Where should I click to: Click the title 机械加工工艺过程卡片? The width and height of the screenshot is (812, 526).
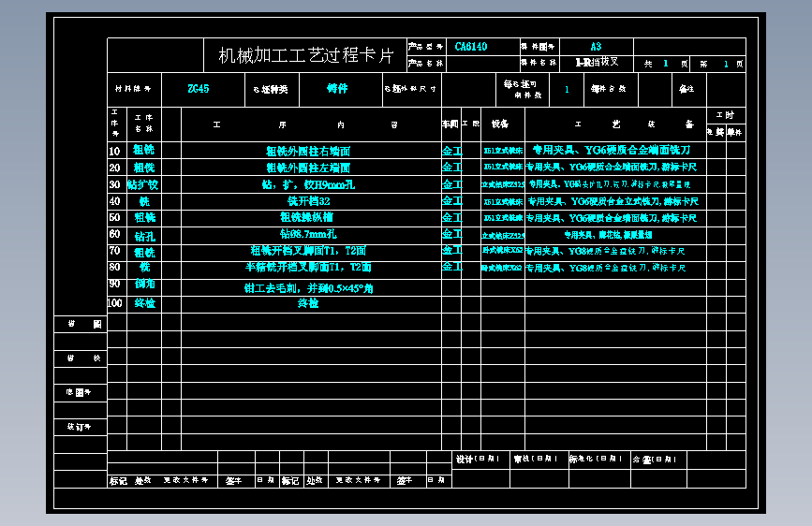click(x=306, y=55)
